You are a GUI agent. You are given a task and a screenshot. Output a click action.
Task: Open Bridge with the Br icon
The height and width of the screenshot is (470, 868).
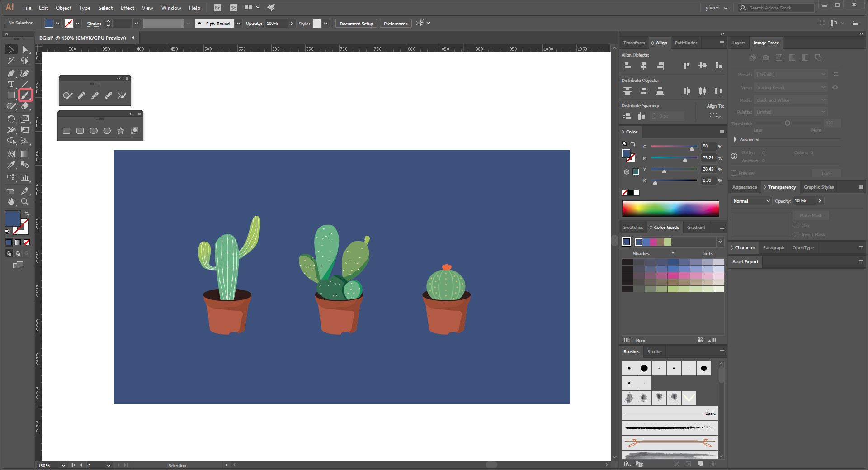(x=217, y=8)
